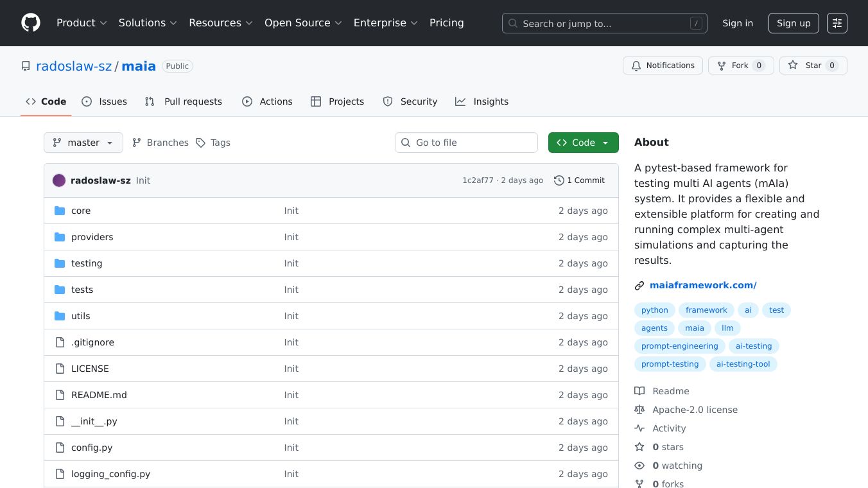868x488 pixels.
Task: Expand the Product menu in header
Action: [82, 23]
